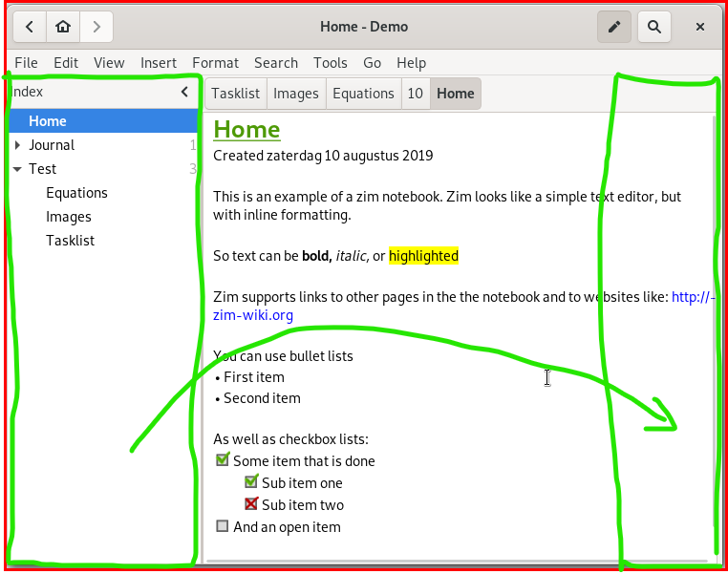The height and width of the screenshot is (574, 728).
Task: Open Images page in index tree
Action: point(69,217)
